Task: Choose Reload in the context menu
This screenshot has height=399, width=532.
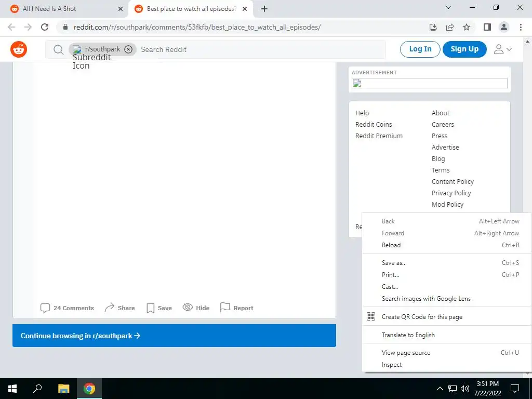Action: [x=446, y=245]
